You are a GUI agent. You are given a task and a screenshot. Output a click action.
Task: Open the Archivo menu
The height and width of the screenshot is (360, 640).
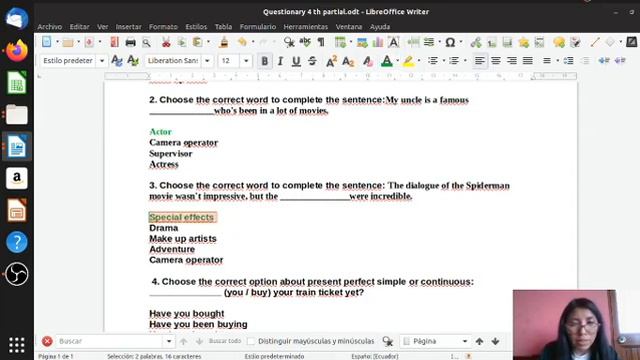pyautogui.click(x=50, y=27)
